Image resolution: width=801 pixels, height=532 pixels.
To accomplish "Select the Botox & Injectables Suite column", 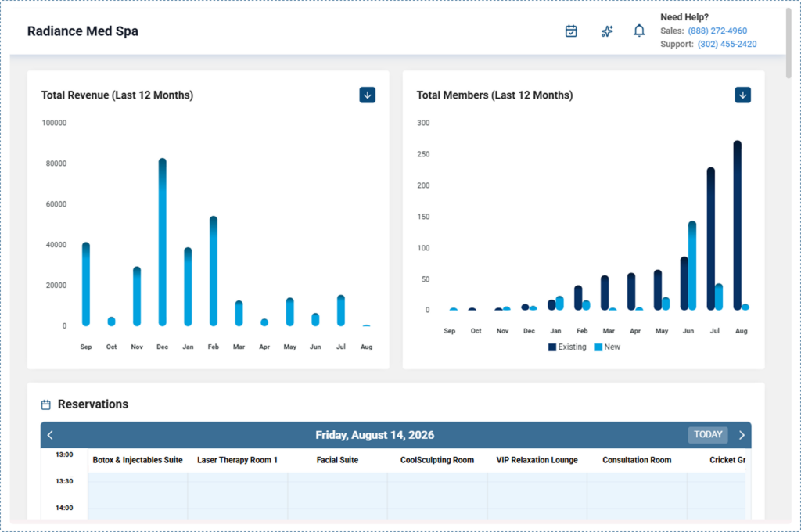I will [138, 460].
